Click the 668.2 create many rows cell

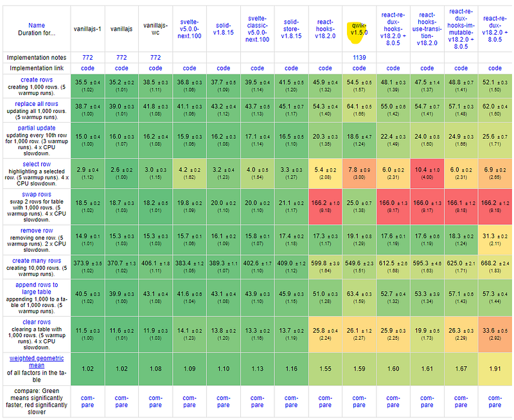(495, 267)
